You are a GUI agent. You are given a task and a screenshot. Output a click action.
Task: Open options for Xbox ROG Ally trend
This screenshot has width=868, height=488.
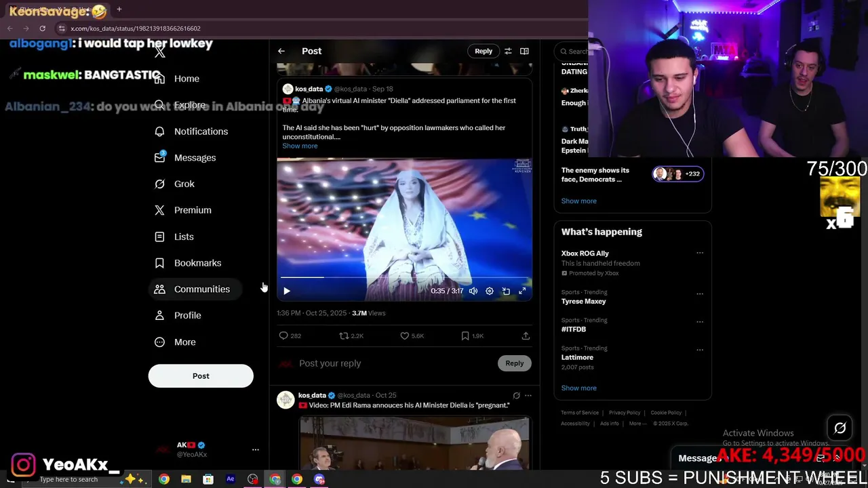click(700, 253)
